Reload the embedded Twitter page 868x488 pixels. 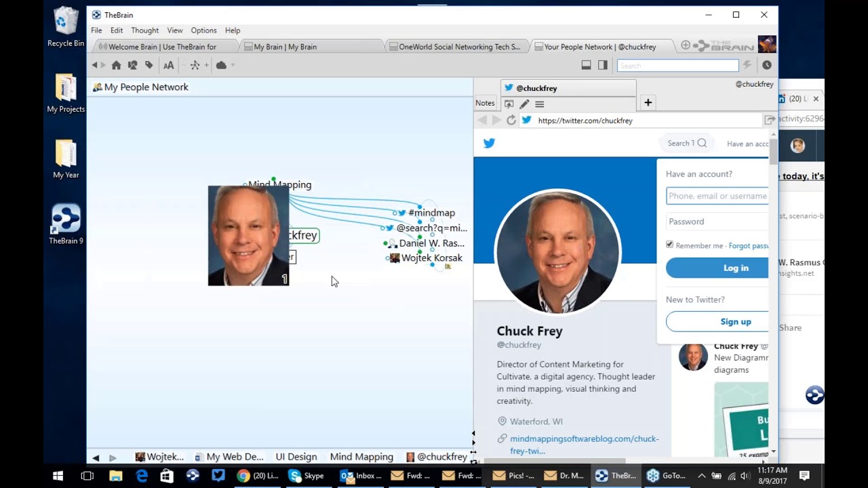pos(511,120)
